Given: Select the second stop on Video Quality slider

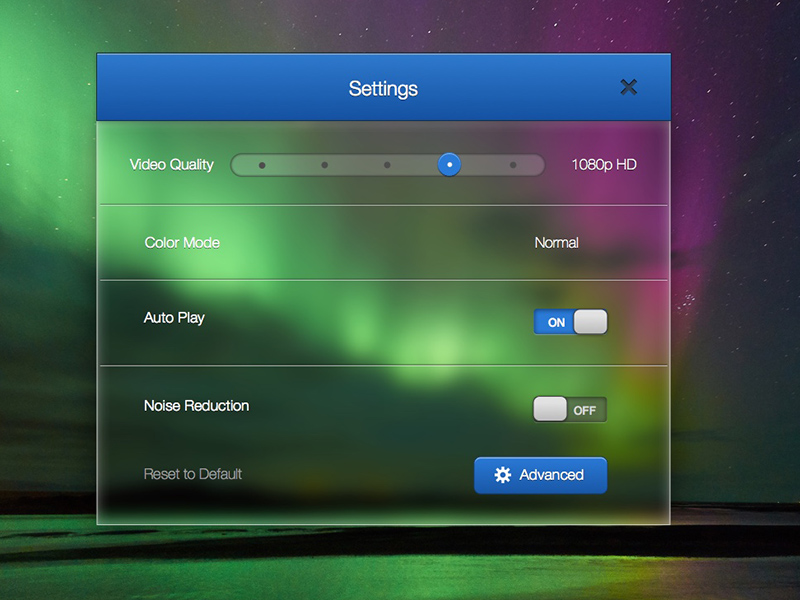Looking at the screenshot, I should click(x=325, y=165).
